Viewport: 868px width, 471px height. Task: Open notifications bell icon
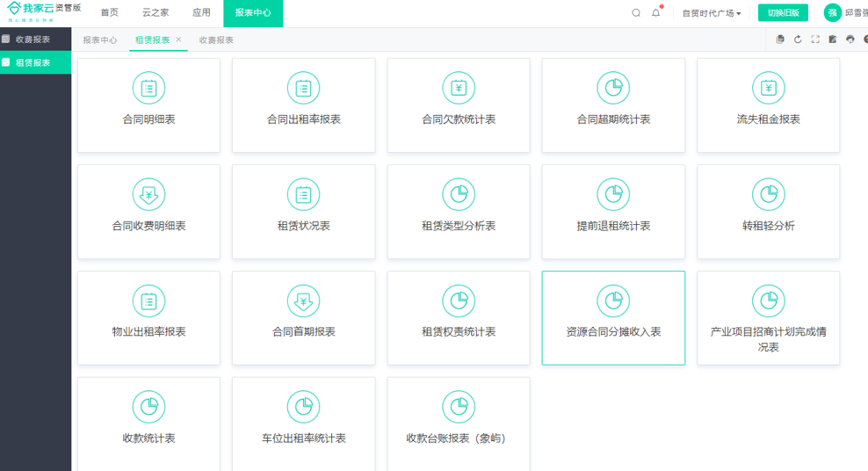tap(656, 12)
